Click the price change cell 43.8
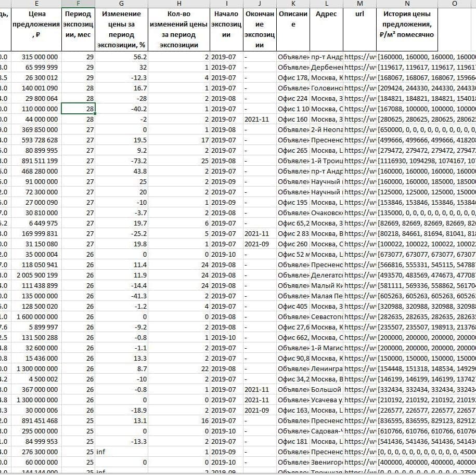Viewport: 476px width, 475px height. tap(121, 171)
